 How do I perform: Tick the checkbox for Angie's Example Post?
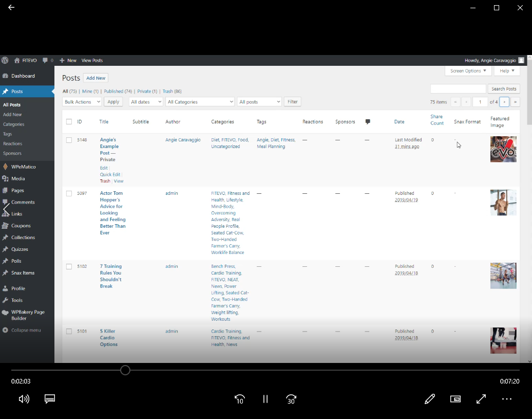coord(69,140)
